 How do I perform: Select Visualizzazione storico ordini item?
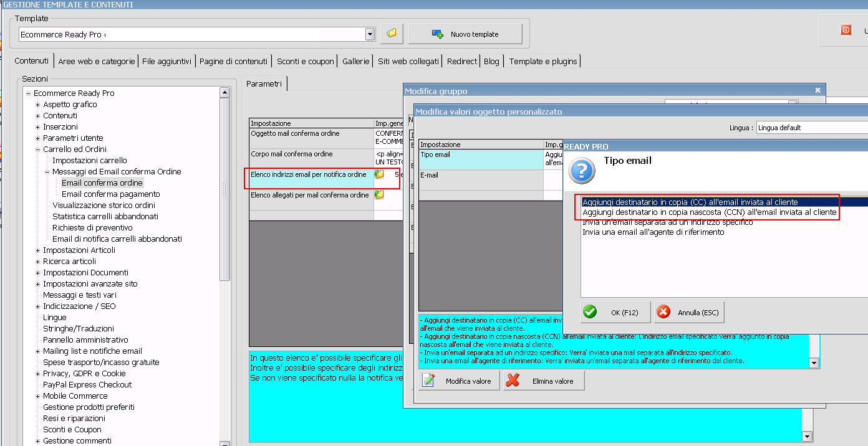click(104, 205)
